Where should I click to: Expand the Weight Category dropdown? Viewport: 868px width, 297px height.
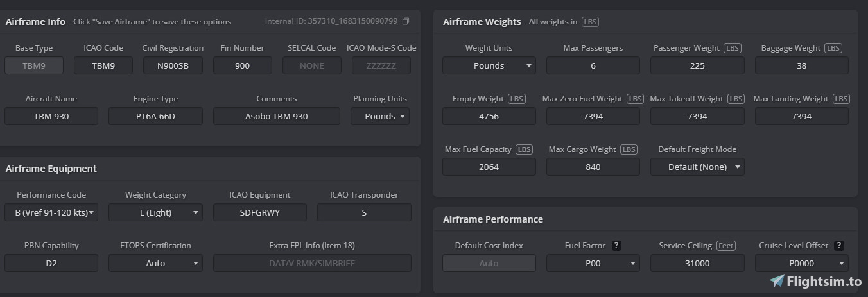click(x=155, y=212)
